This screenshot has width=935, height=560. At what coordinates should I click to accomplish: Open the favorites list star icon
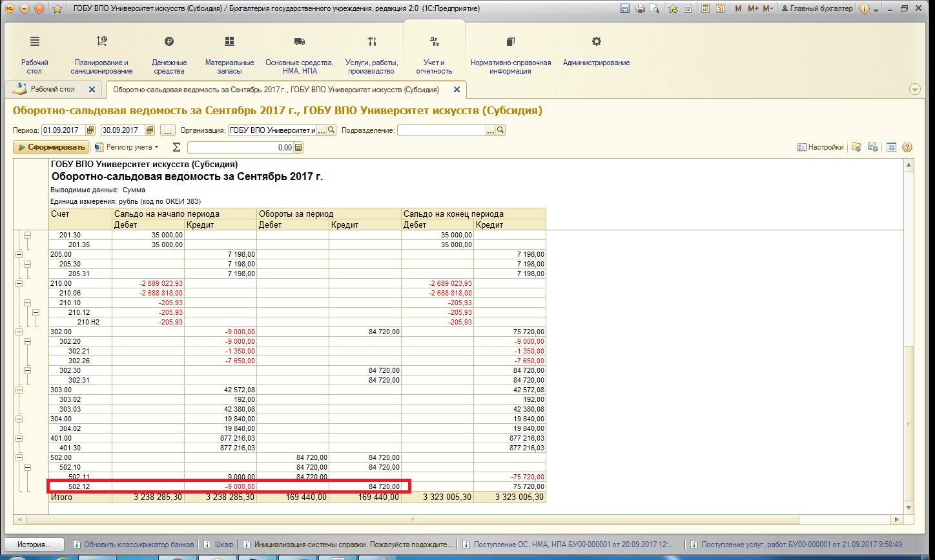[688, 9]
